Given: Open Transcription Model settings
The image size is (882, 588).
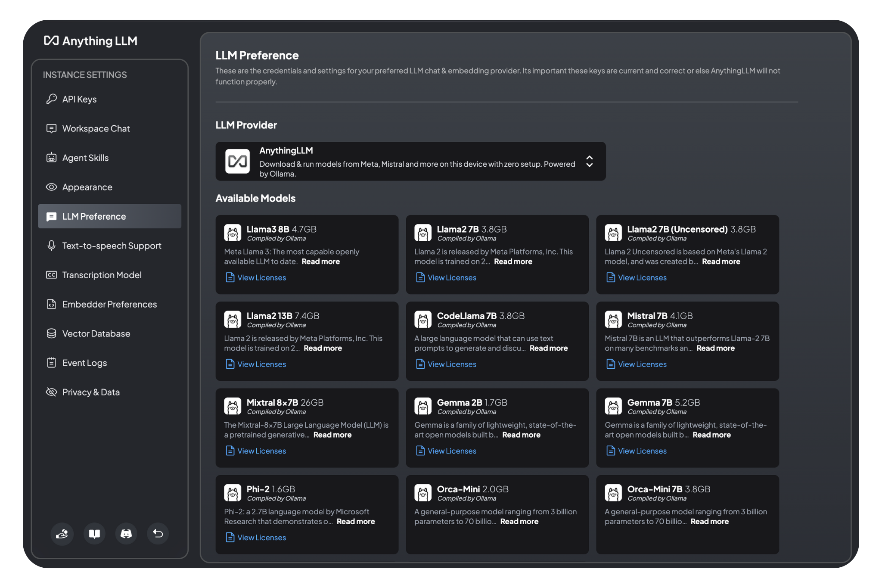Looking at the screenshot, I should [110, 275].
